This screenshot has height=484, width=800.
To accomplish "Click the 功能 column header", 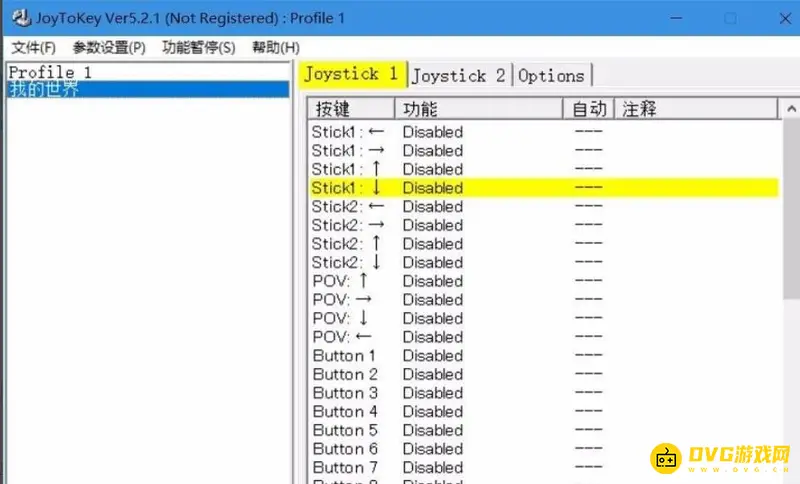I will click(476, 109).
